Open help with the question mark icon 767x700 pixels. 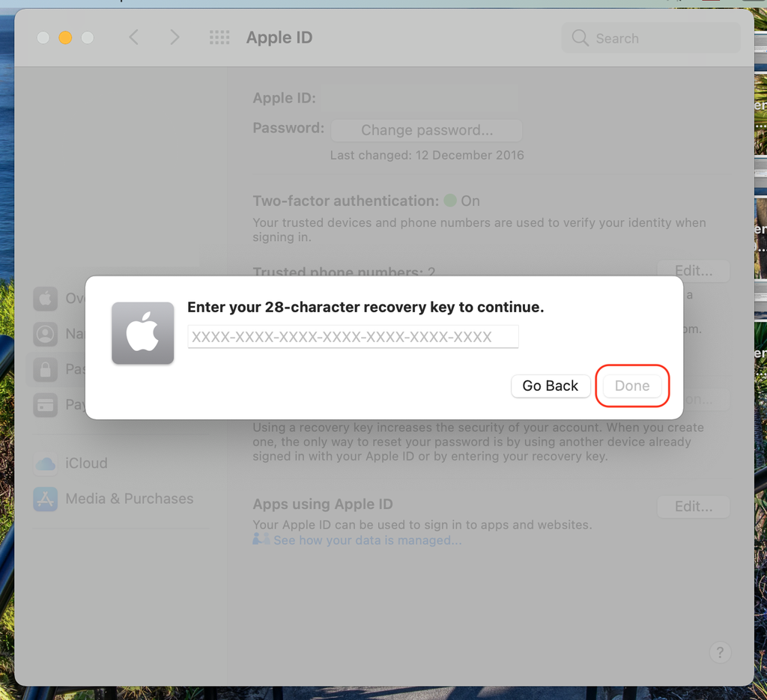(x=720, y=652)
